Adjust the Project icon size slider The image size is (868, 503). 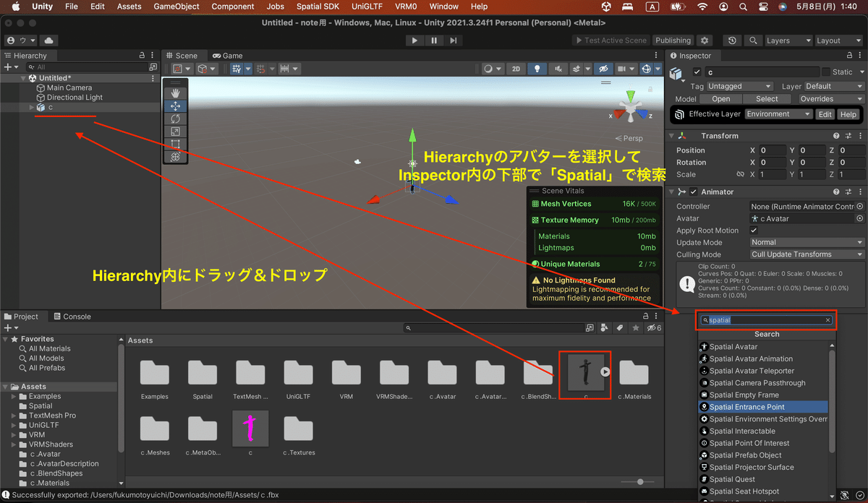point(640,482)
